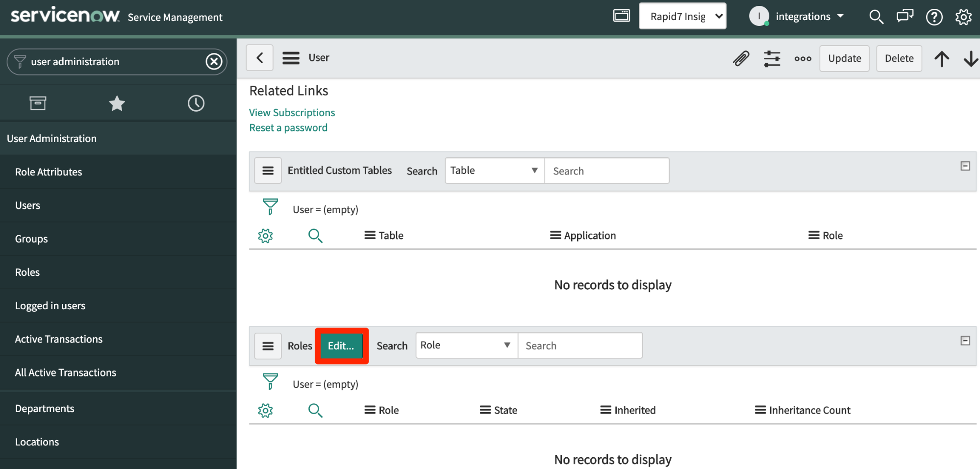
Task: Open the Rapid7 application scope dropdown
Action: [x=682, y=16]
